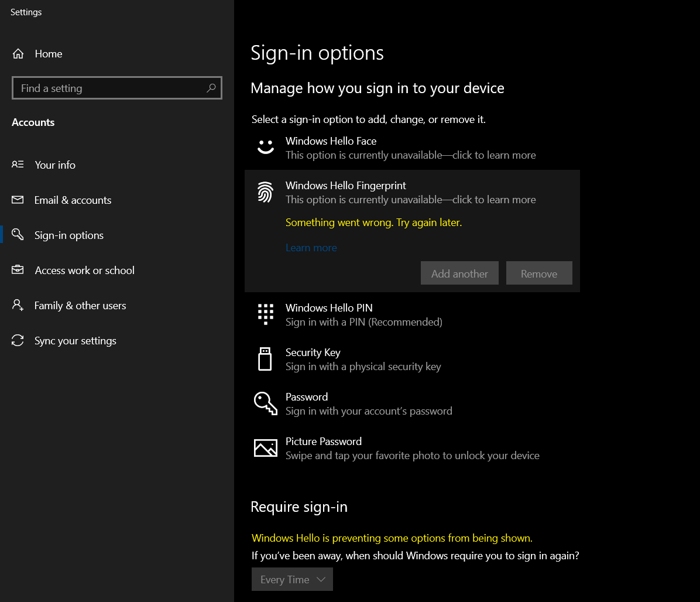
Task: Select Sign-in options in sidebar
Action: coord(117,235)
